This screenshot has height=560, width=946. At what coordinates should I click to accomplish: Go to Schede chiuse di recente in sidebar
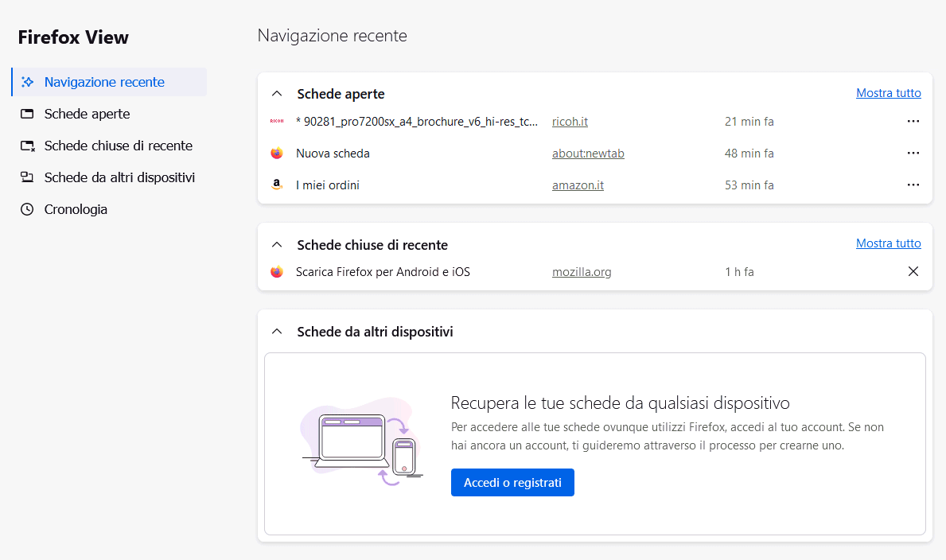118,146
